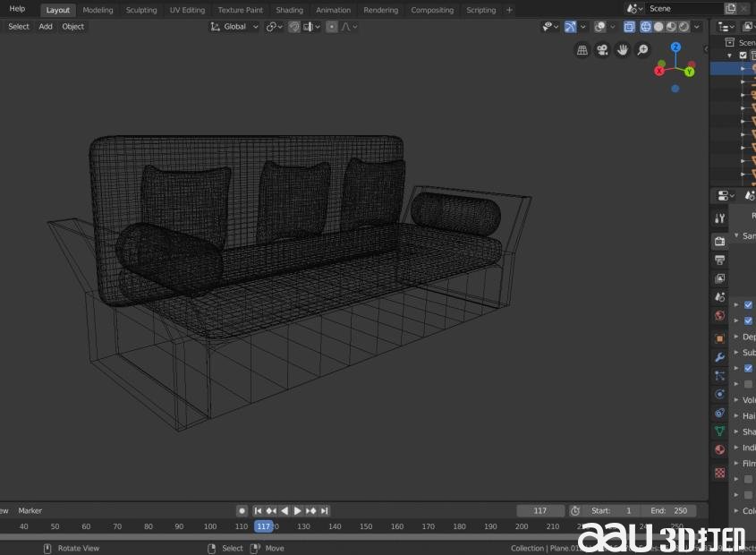Open the Add menu in viewport header
756x555 pixels.
click(x=46, y=27)
